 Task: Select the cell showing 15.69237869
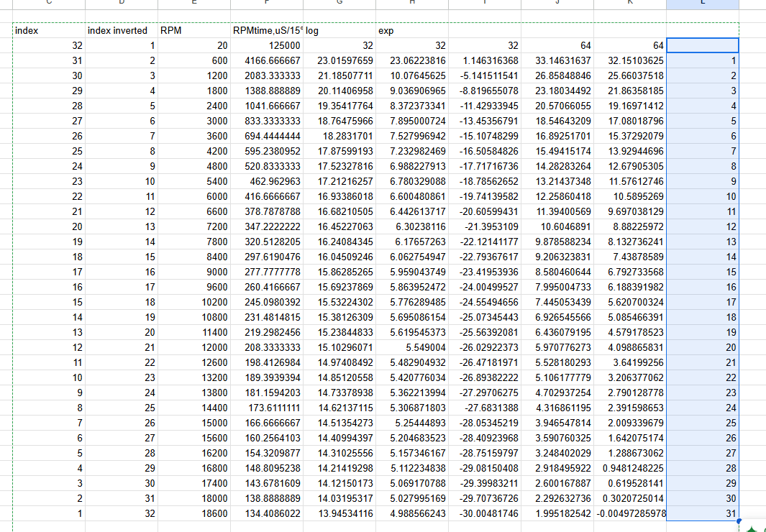click(x=339, y=287)
